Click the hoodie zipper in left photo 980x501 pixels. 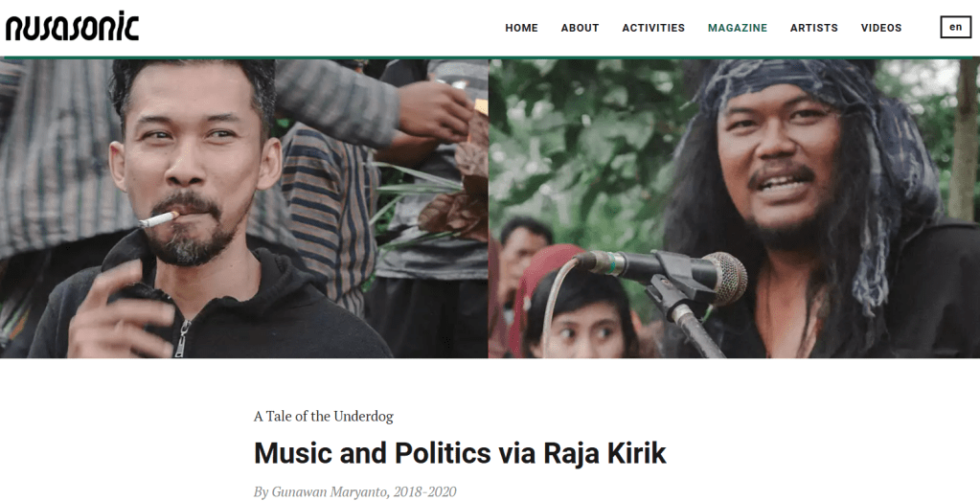tap(181, 337)
